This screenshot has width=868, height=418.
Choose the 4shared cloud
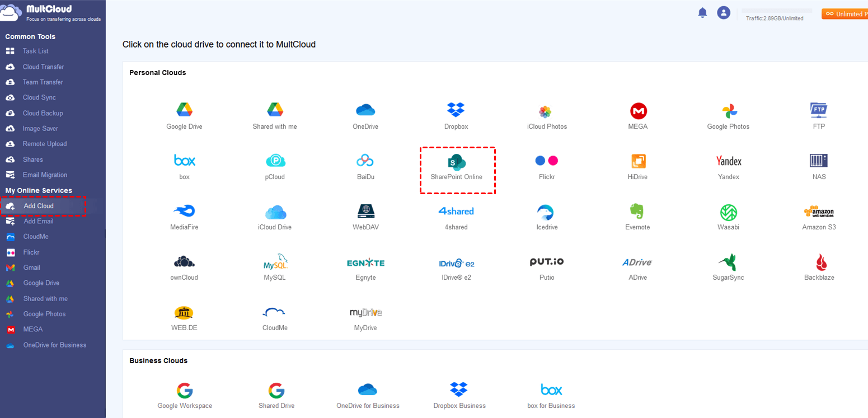coord(456,211)
